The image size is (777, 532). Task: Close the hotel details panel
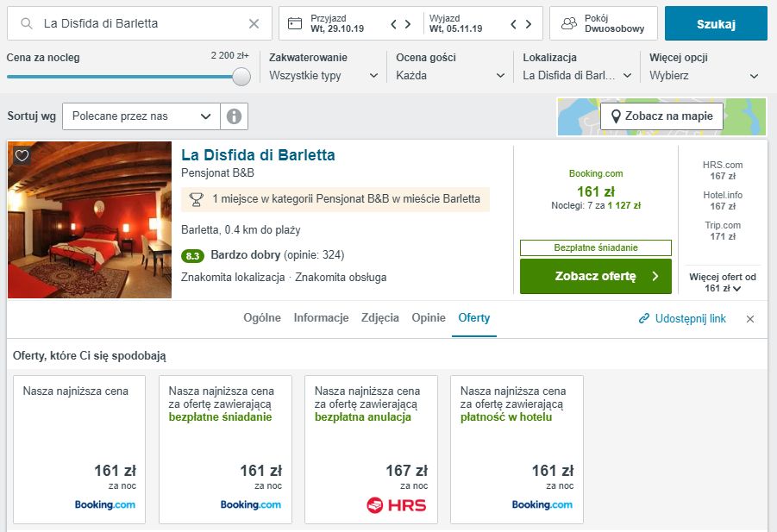tap(750, 319)
